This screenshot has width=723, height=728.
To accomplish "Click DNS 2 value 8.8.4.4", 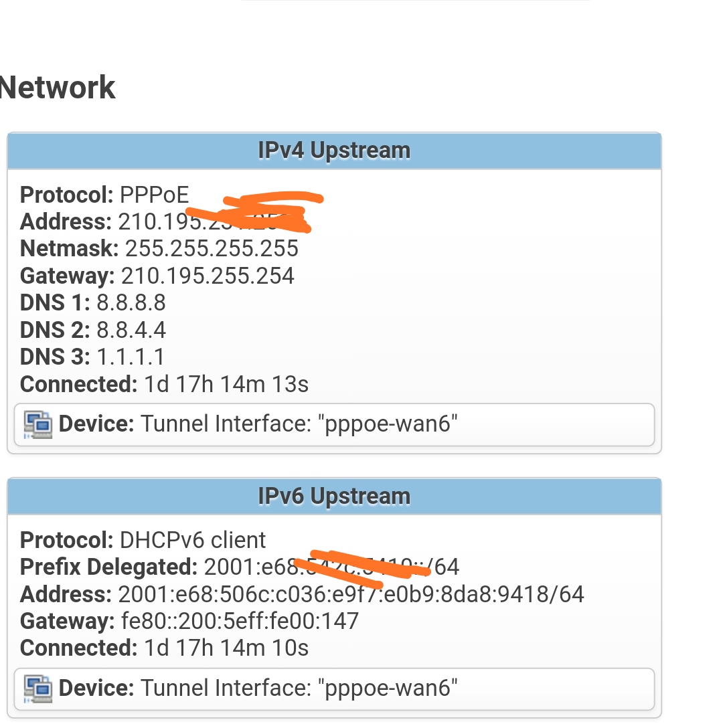I will (131, 330).
